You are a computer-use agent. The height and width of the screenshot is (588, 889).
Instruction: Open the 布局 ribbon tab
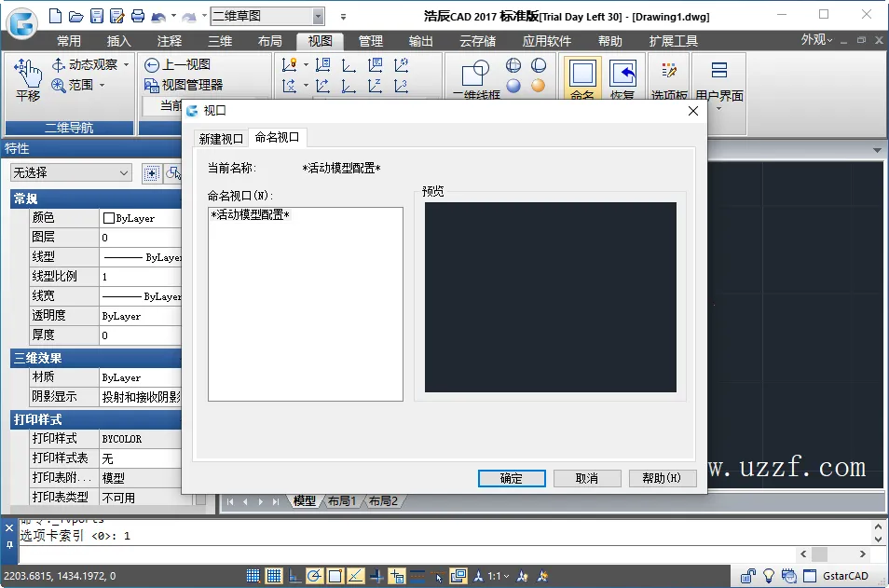tap(269, 40)
